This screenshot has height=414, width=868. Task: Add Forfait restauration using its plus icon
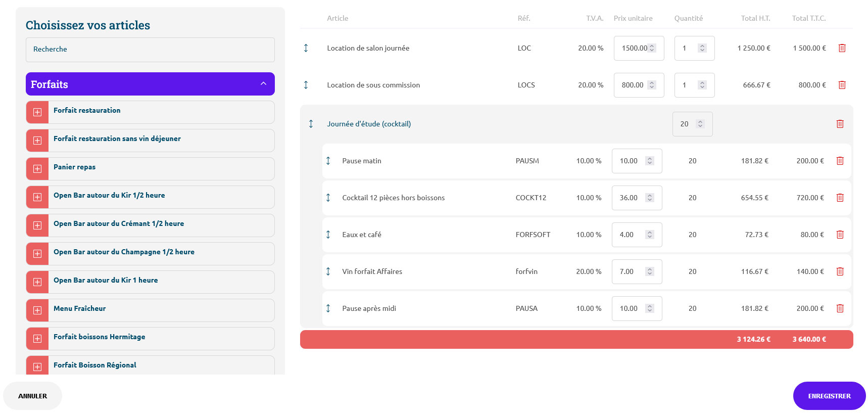[37, 112]
